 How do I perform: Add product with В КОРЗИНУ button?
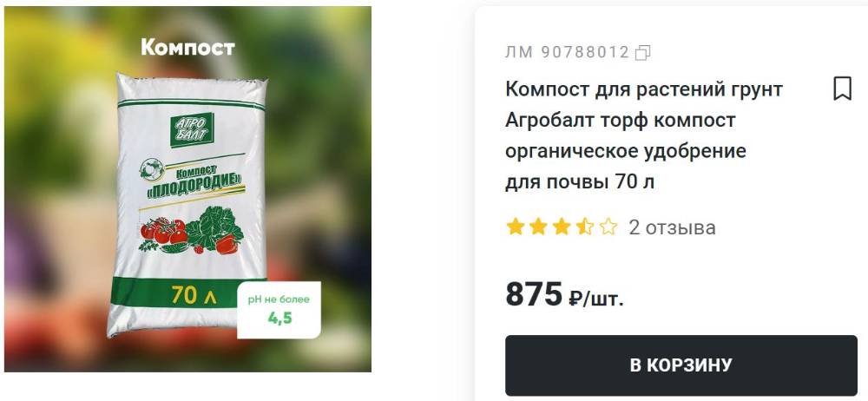click(x=681, y=365)
